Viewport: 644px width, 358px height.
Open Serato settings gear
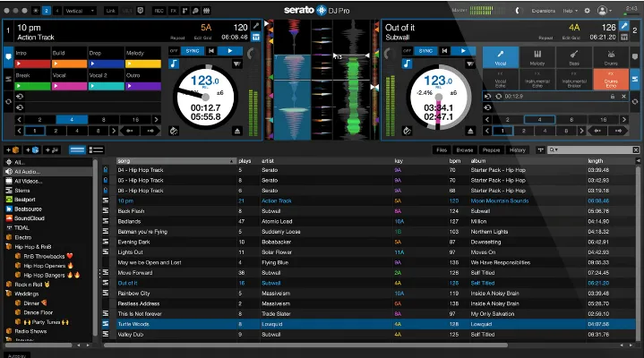coord(588,11)
